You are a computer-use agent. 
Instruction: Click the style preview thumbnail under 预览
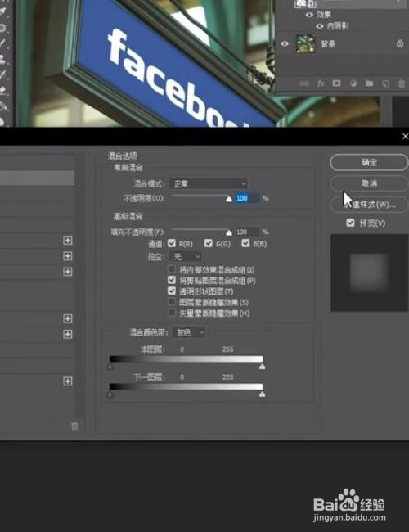click(369, 273)
